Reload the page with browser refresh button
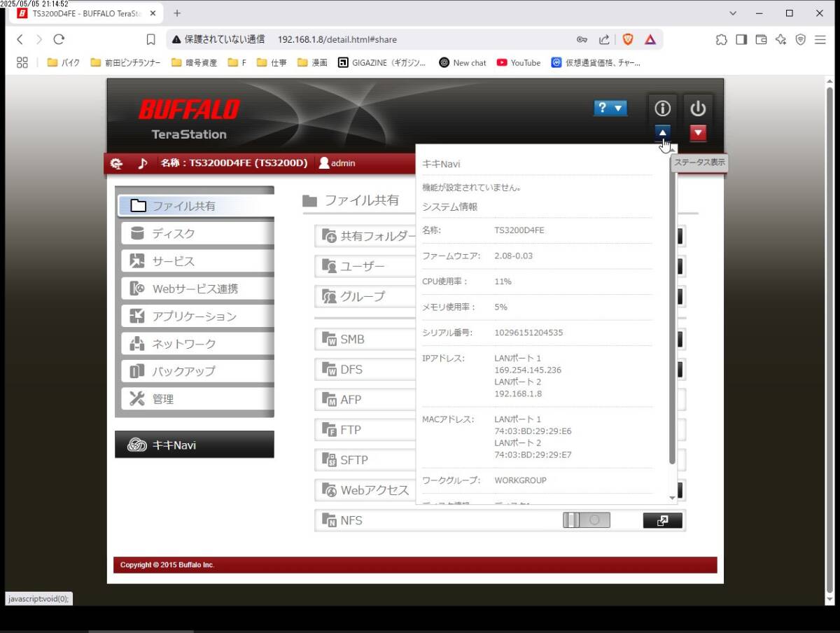The image size is (840, 633). click(x=59, y=39)
